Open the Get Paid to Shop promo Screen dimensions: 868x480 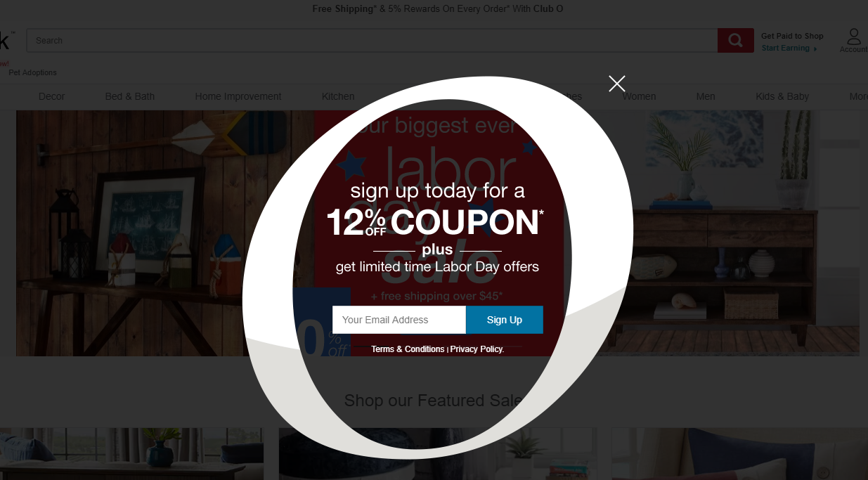click(x=792, y=36)
